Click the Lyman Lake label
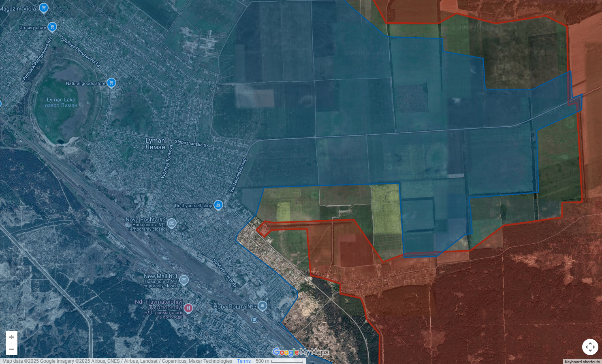 pyautogui.click(x=61, y=102)
